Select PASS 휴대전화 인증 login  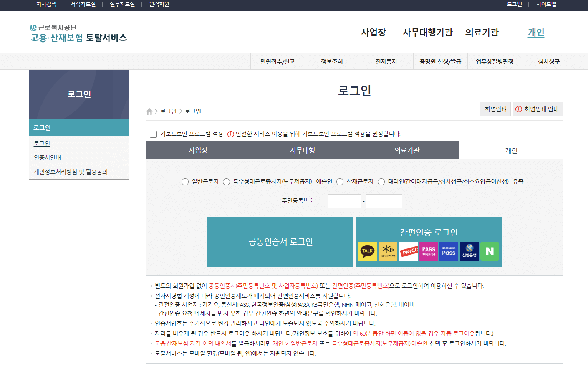(x=428, y=251)
